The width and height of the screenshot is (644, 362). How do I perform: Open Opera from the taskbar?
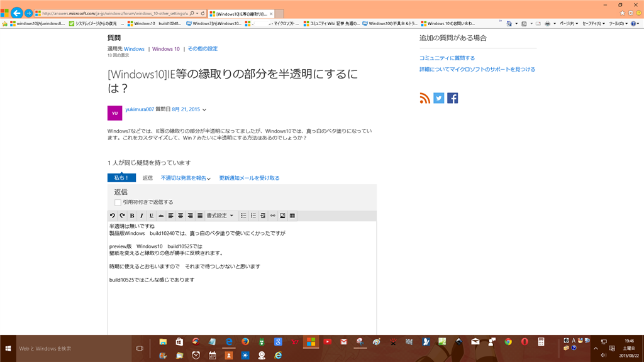(525, 342)
